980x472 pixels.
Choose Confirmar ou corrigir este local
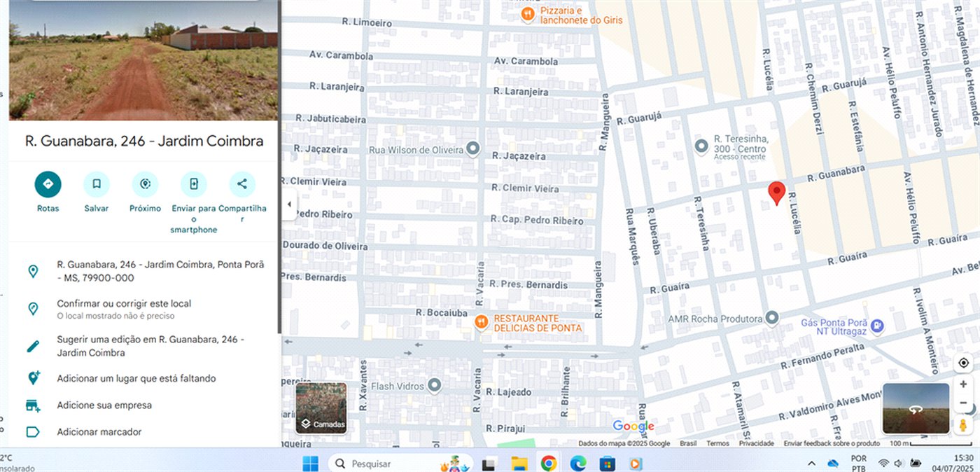click(x=144, y=309)
